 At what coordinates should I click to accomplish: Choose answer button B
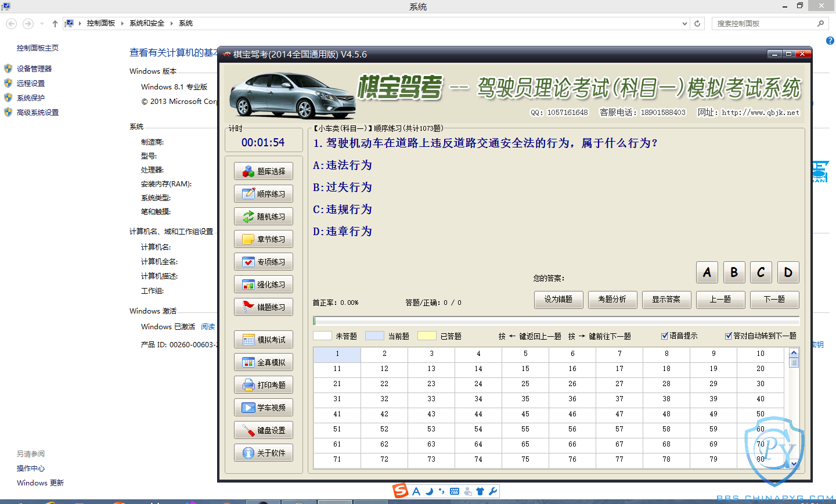coord(734,272)
